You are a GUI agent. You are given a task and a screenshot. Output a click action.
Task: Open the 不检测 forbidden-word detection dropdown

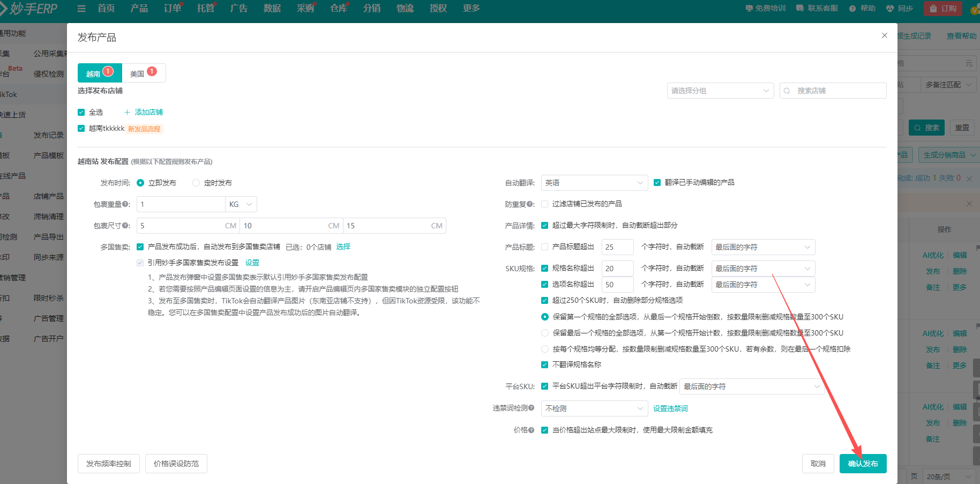pos(594,408)
